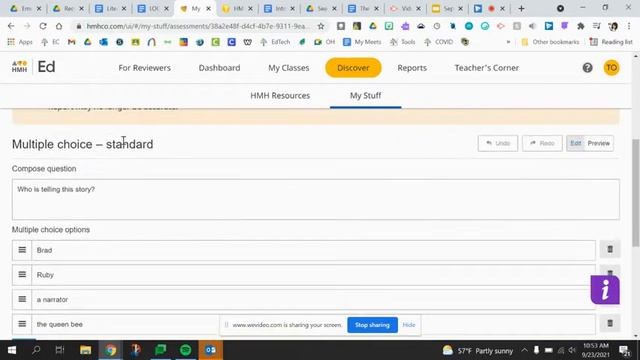
Task: Open Other bookmarks folder
Action: click(x=550, y=42)
